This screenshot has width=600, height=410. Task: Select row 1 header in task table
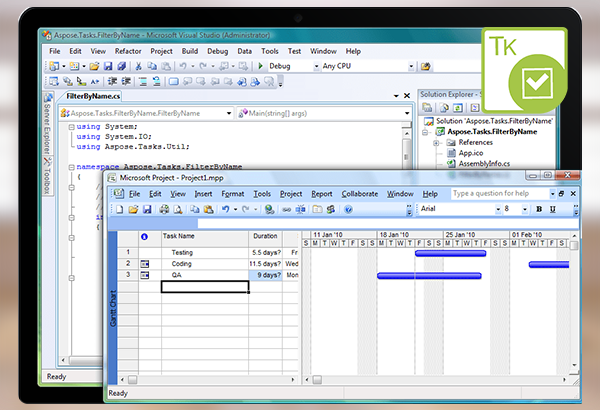[128, 252]
